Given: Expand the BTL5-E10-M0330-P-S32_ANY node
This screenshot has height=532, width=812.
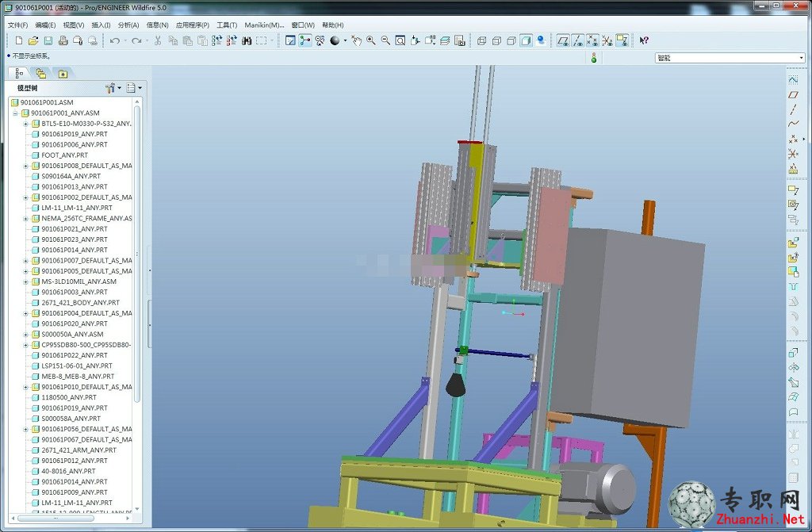Looking at the screenshot, I should [25, 124].
